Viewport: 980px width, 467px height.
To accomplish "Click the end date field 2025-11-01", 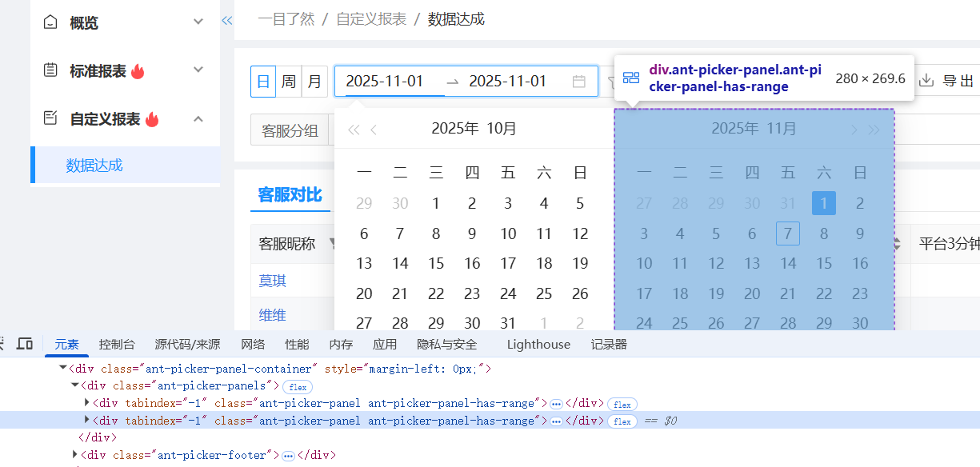I will [x=507, y=82].
